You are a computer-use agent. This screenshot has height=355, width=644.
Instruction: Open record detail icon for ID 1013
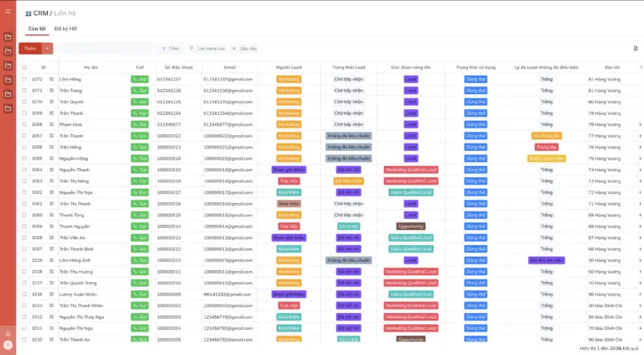52,305
